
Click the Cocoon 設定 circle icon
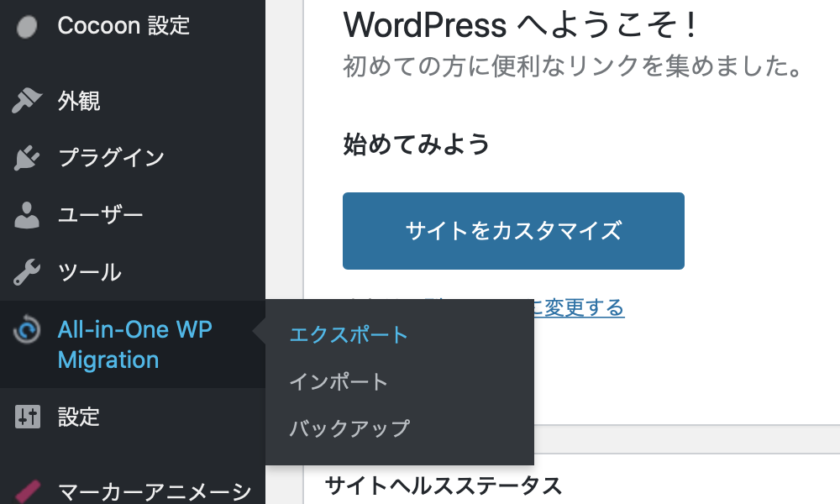tap(26, 27)
